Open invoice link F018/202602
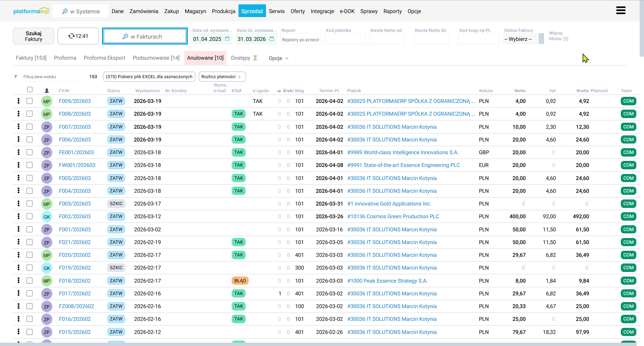Screen dimensions: 644x346 pos(75,281)
